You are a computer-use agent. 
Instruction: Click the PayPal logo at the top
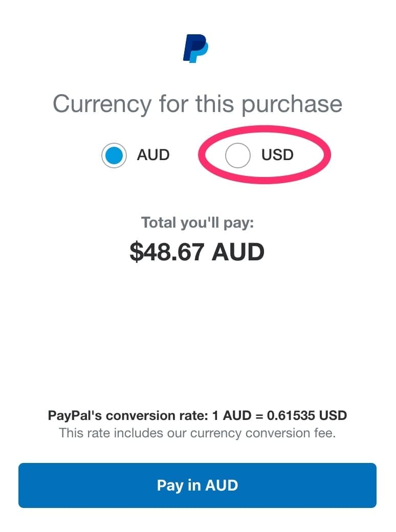tap(197, 48)
